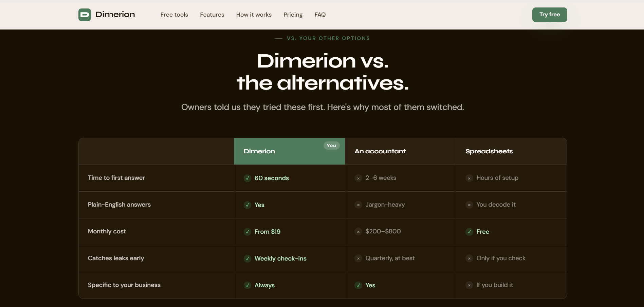Click the Jargon-heavy cell text

(x=385, y=205)
